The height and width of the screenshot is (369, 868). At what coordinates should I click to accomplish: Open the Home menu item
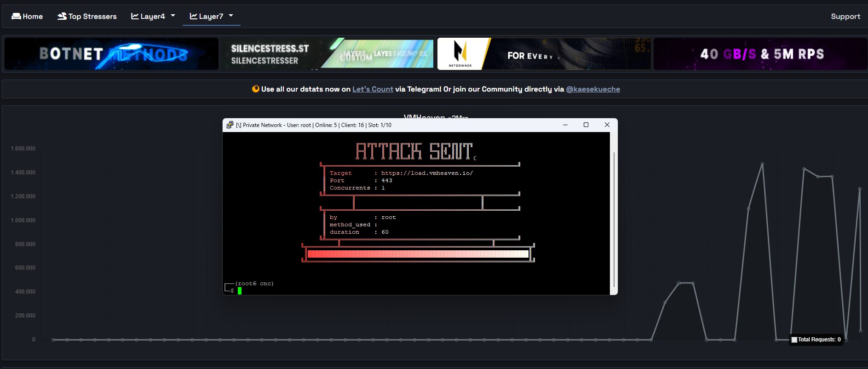pos(32,16)
